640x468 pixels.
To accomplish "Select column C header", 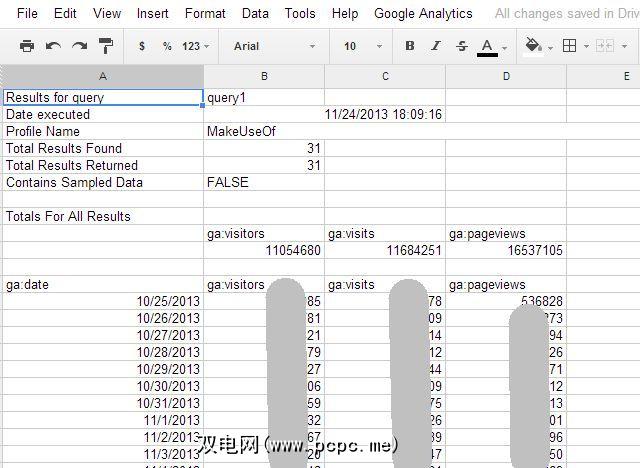I will (385, 76).
